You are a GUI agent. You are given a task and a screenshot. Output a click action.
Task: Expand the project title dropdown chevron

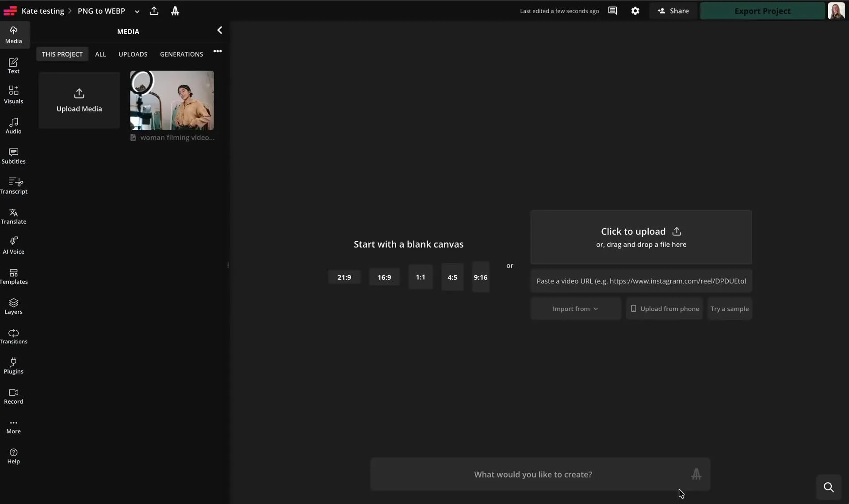[x=137, y=11]
